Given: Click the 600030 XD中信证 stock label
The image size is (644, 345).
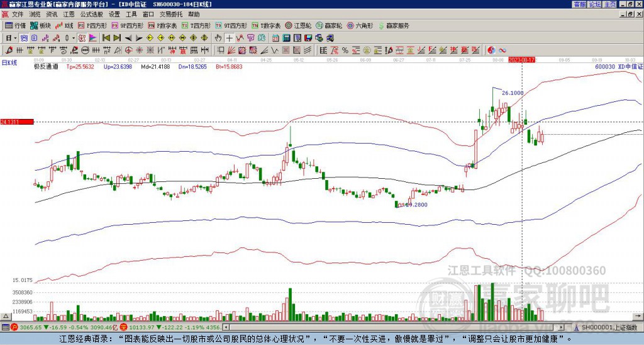Looking at the screenshot, I should [619, 66].
